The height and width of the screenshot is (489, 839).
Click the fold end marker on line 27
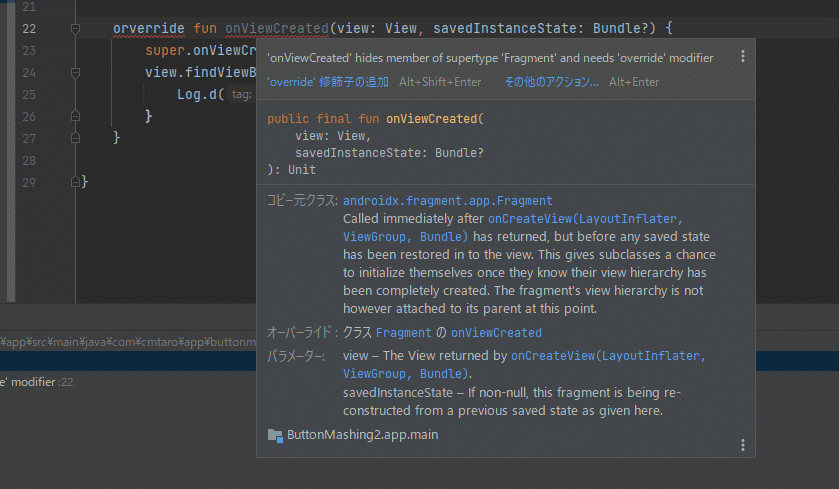(x=75, y=138)
